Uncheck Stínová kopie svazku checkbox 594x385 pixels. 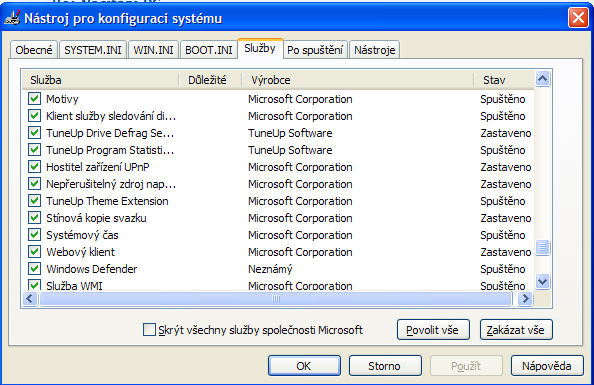pyautogui.click(x=34, y=218)
